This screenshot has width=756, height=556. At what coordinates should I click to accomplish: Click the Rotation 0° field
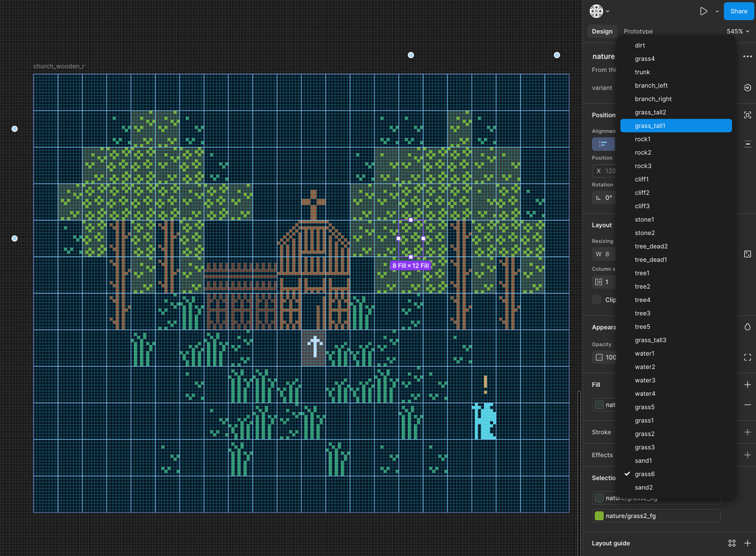(x=604, y=197)
